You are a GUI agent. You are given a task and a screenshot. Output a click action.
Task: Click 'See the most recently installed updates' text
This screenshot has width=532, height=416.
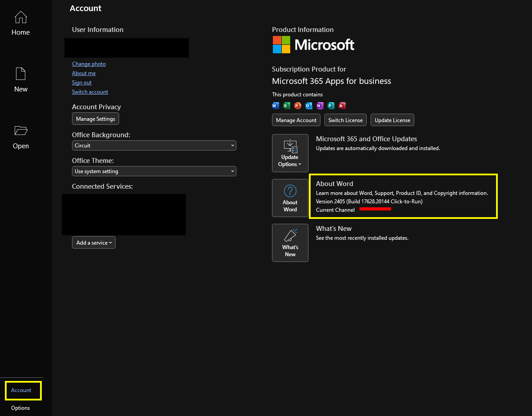pos(362,238)
